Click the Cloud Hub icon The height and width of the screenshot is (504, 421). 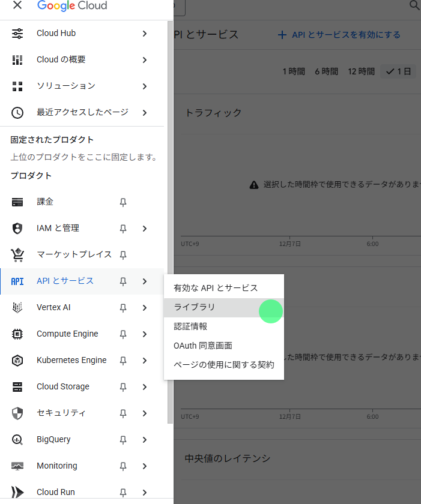pyautogui.click(x=17, y=34)
